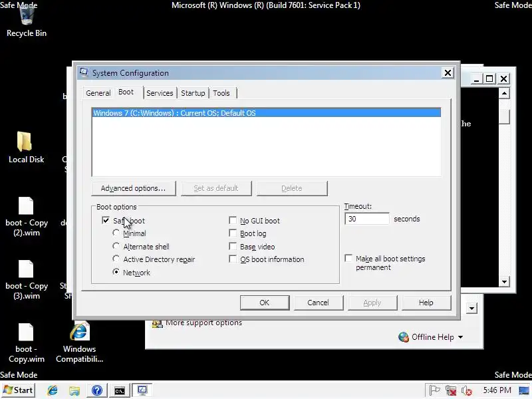This screenshot has width=532, height=399.
Task: Click the taskbar clock showing 5:46 PM
Action: 497,390
